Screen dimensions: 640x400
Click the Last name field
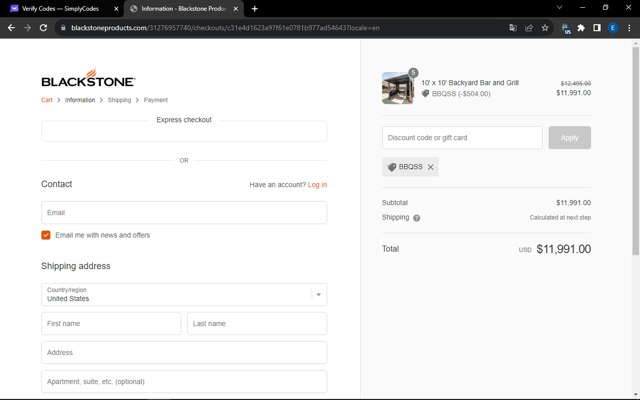click(257, 324)
